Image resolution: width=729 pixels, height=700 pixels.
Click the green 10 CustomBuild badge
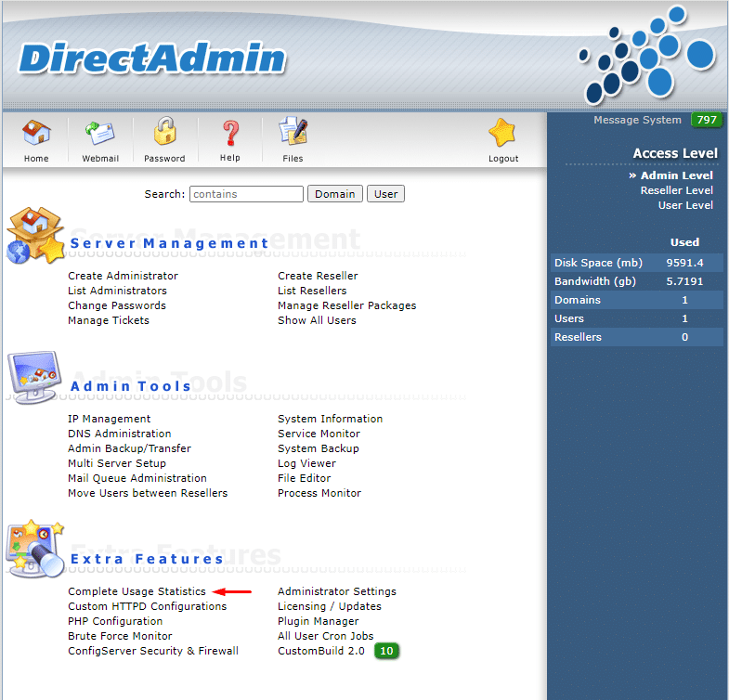pyautogui.click(x=387, y=651)
